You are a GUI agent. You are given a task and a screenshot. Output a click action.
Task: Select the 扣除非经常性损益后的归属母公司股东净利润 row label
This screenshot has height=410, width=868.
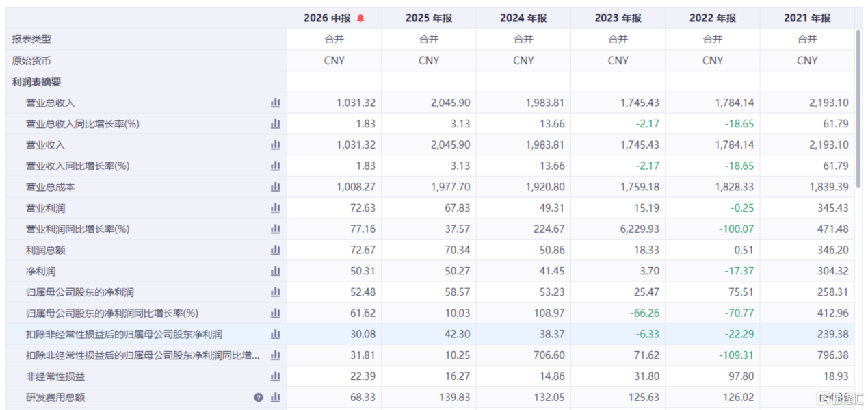[x=124, y=335]
